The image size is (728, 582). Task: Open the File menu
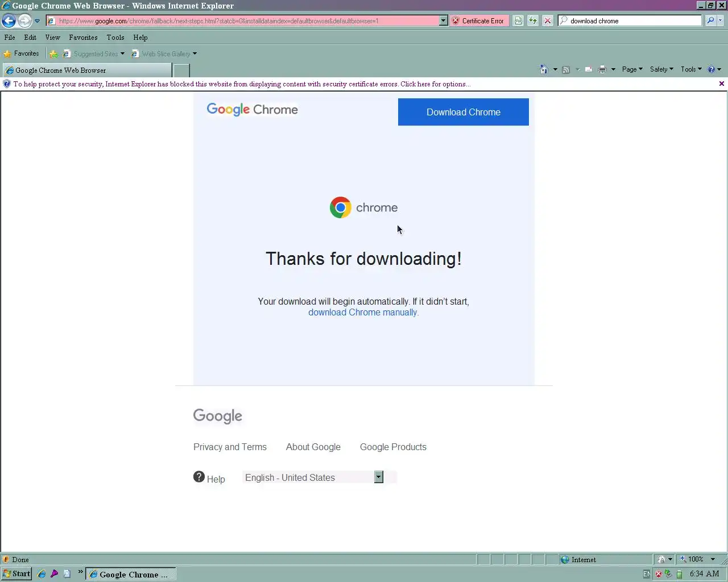tap(10, 38)
